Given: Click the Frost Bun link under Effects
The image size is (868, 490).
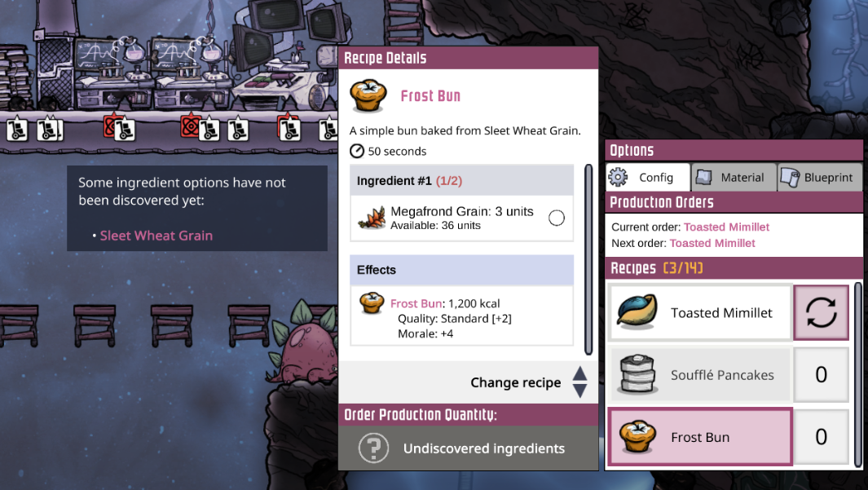Looking at the screenshot, I should (416, 303).
